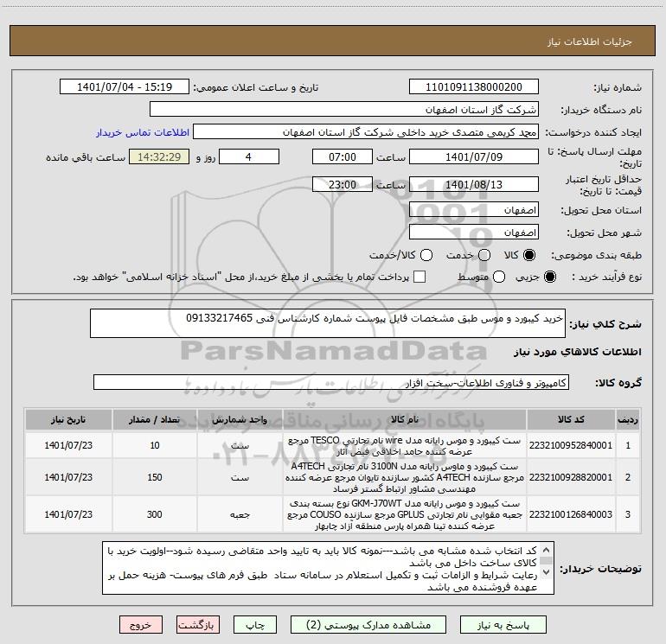Click the گروه کالا product group field
The height and width of the screenshot is (644, 666).
click(331, 382)
